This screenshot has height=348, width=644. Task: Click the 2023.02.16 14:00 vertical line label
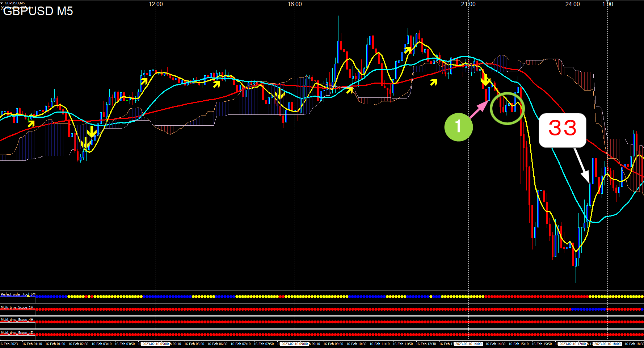pos(468,344)
